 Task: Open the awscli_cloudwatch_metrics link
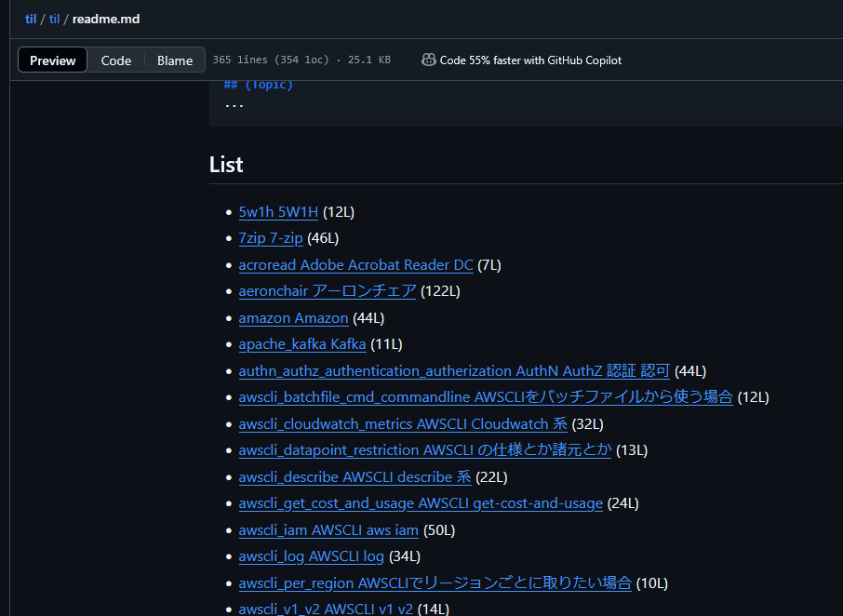click(403, 424)
